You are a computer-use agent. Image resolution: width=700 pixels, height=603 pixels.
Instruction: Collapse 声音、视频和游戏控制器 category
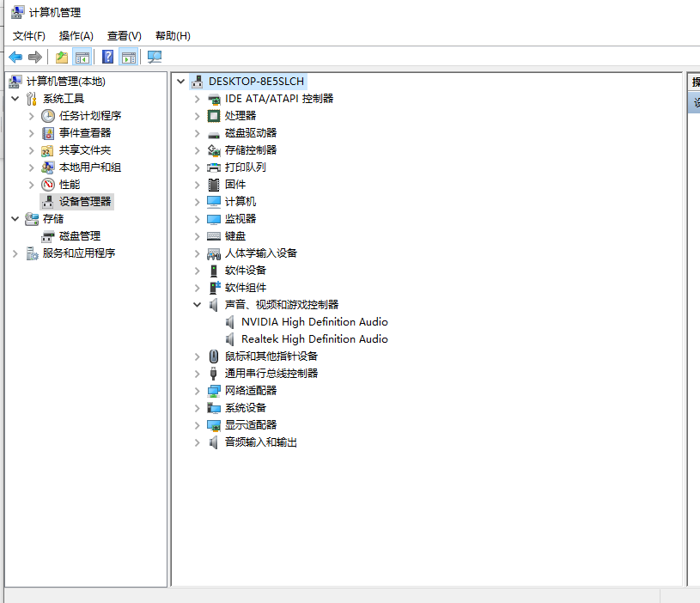point(197,305)
